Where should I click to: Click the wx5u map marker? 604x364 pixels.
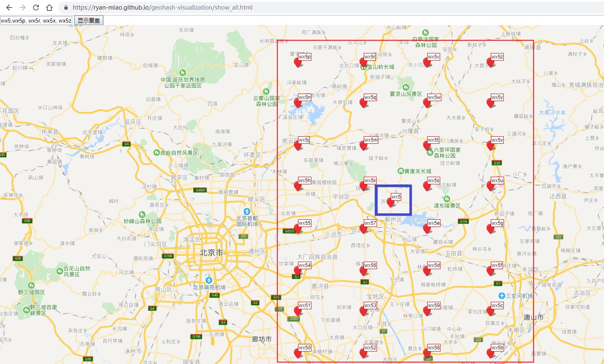click(491, 186)
